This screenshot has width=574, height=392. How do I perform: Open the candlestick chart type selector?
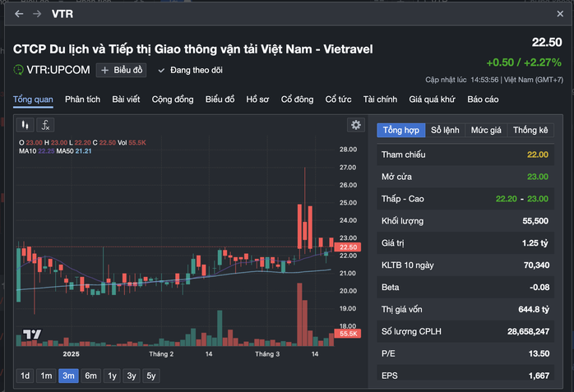[x=25, y=125]
